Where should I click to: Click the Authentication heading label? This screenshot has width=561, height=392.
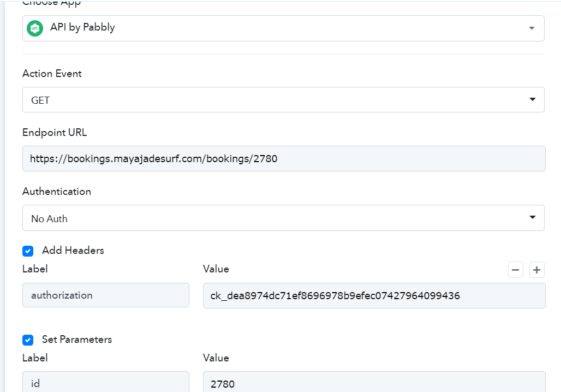[57, 192]
